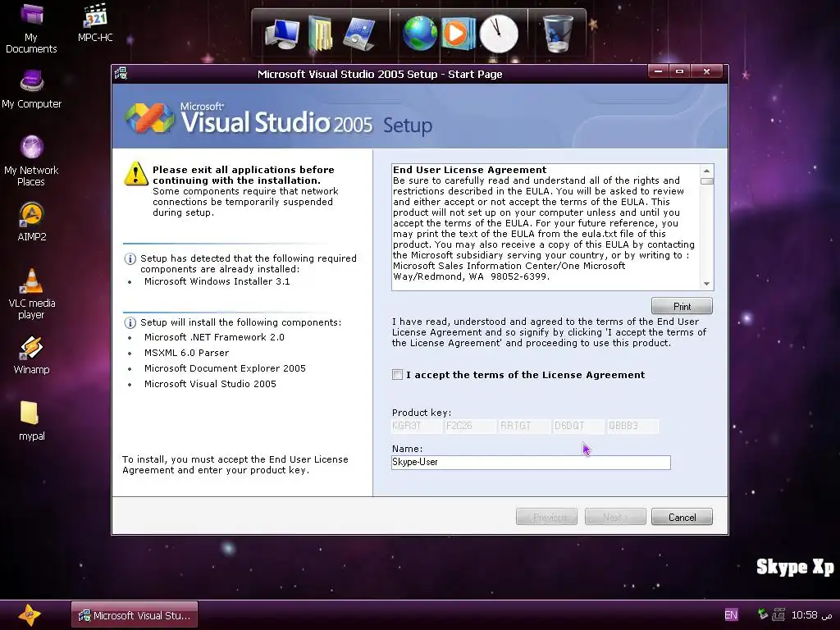Open My Network Places icon
Image resolution: width=840 pixels, height=630 pixels.
point(32,161)
